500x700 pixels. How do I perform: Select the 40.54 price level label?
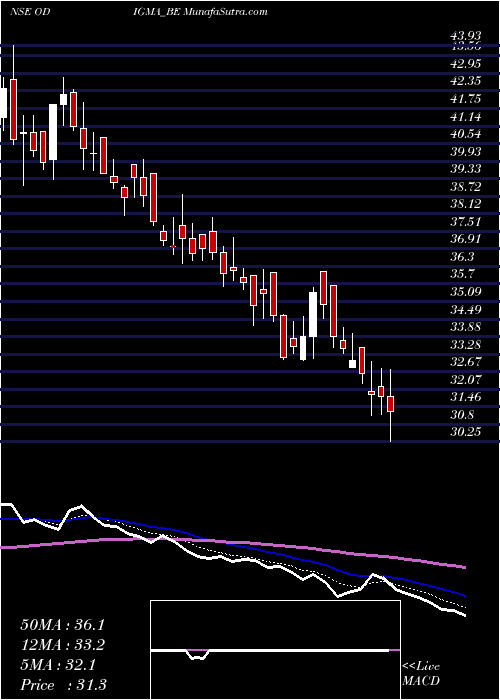coord(466,134)
